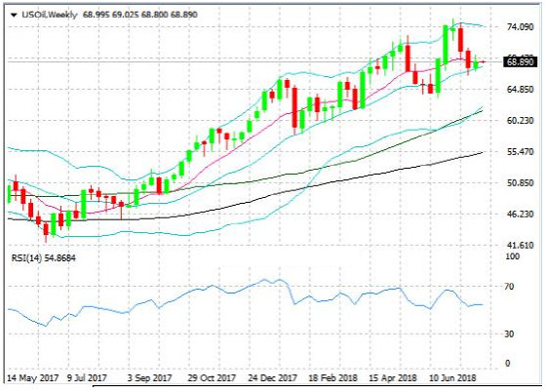The width and height of the screenshot is (545, 392).
Task: Click the OHLC values 68.995 69.025 68.800 68.890
Action: pos(140,15)
